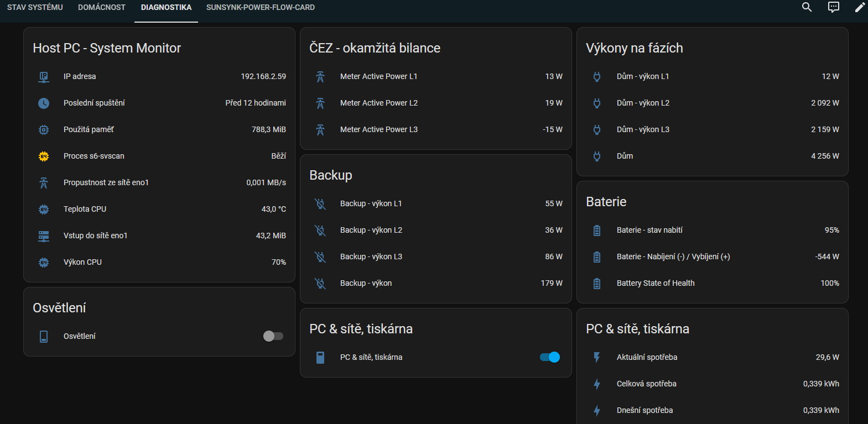
Task: Open search using the magnifier icon
Action: click(807, 7)
